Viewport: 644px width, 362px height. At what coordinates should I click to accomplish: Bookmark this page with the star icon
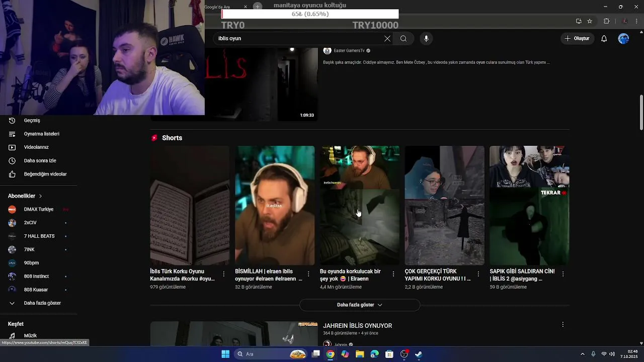[x=590, y=21]
